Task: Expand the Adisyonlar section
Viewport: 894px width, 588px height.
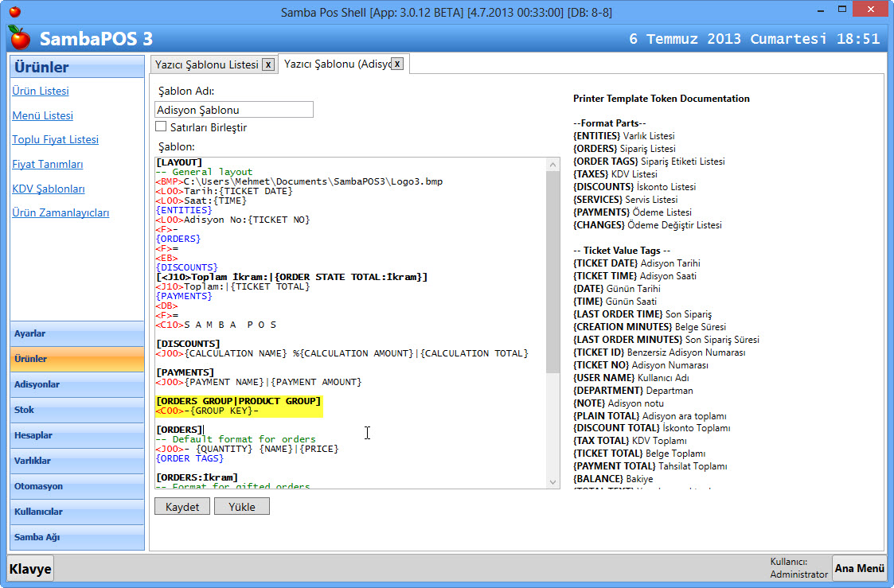Action: [76, 384]
